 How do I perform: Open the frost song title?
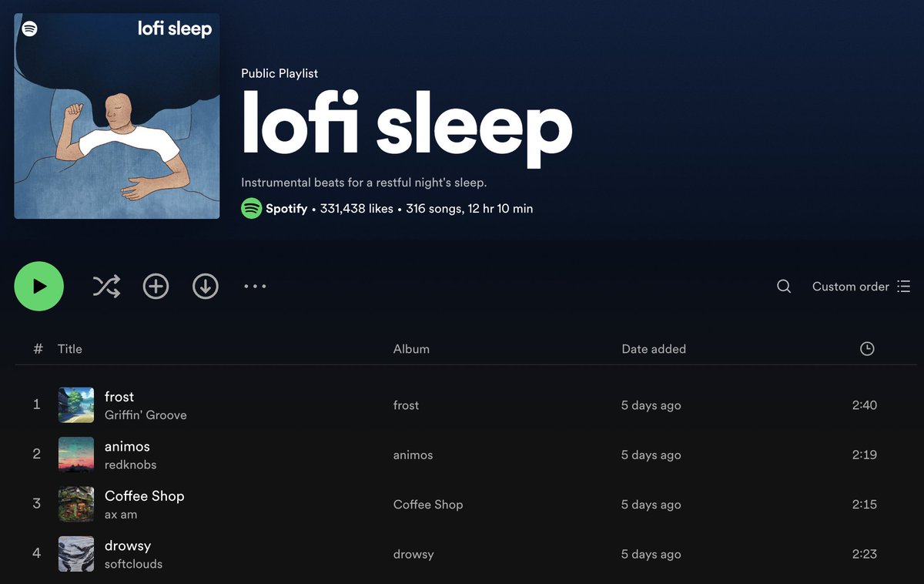pyautogui.click(x=119, y=397)
